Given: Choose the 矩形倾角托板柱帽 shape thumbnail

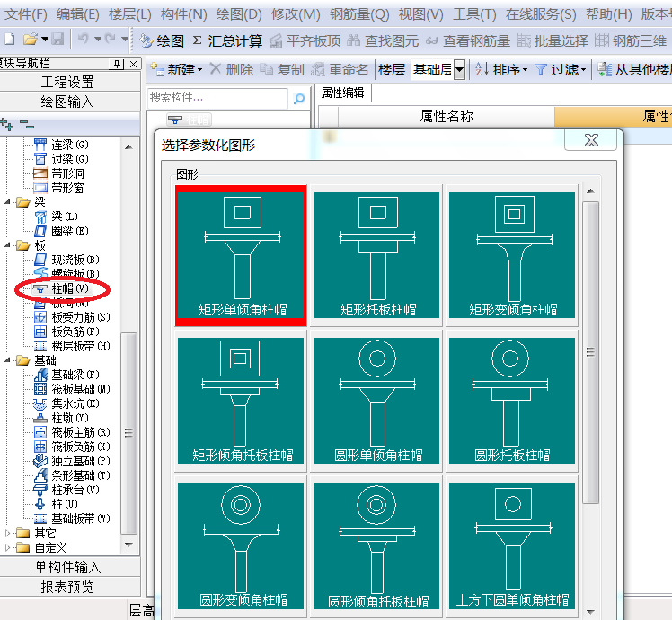Looking at the screenshot, I should (241, 401).
